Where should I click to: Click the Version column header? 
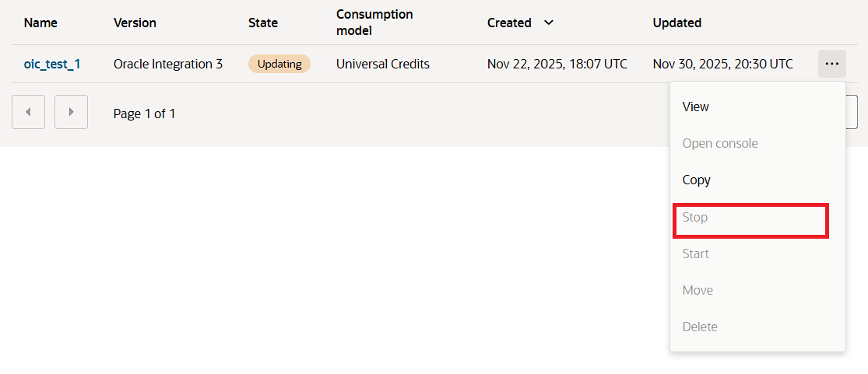[135, 23]
